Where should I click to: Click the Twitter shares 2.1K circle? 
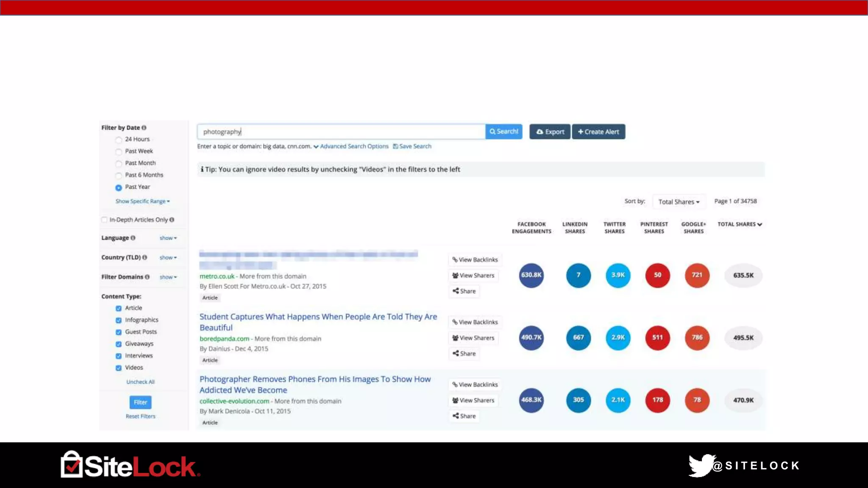[618, 400]
